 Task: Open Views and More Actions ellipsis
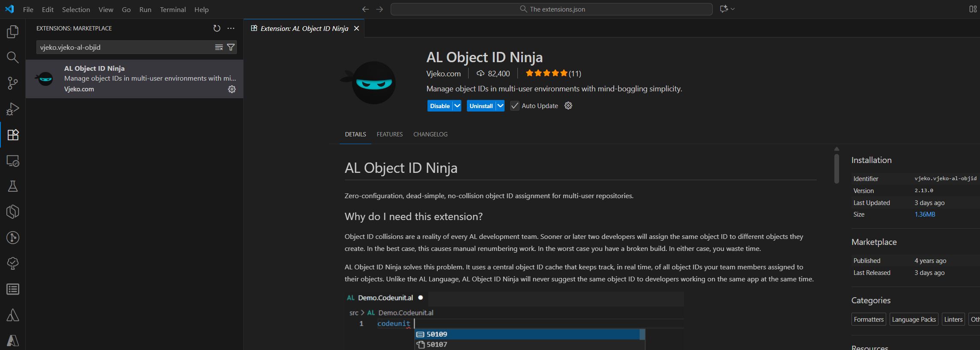(231, 28)
